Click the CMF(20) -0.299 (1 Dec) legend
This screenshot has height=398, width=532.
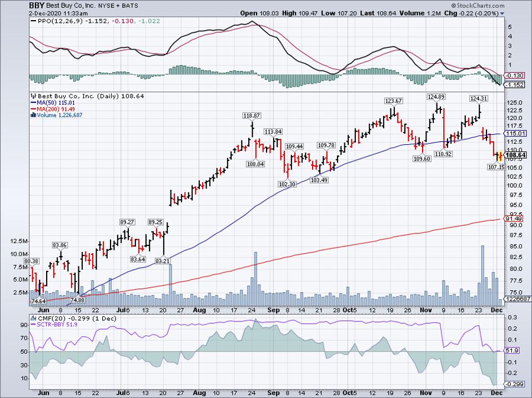tap(77, 319)
